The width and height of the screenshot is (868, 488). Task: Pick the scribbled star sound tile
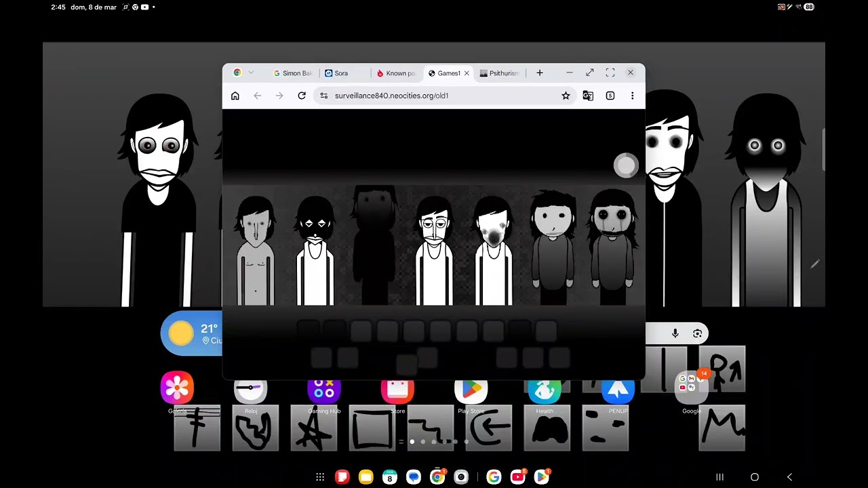[x=314, y=430]
